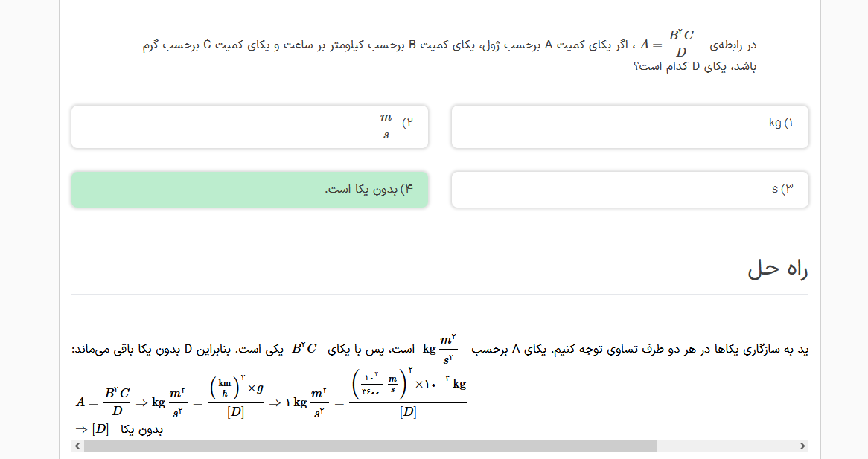Choose answer option 2 with m/s fraction
Screen dimensions: 868x459
pos(249,126)
